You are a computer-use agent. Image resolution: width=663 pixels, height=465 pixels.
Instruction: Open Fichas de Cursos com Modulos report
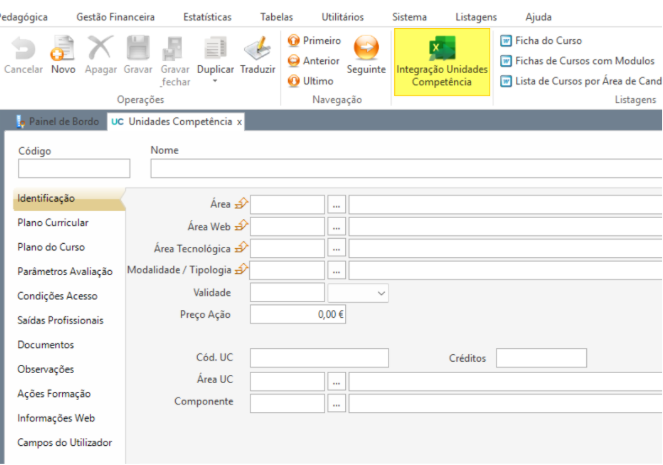pos(577,61)
